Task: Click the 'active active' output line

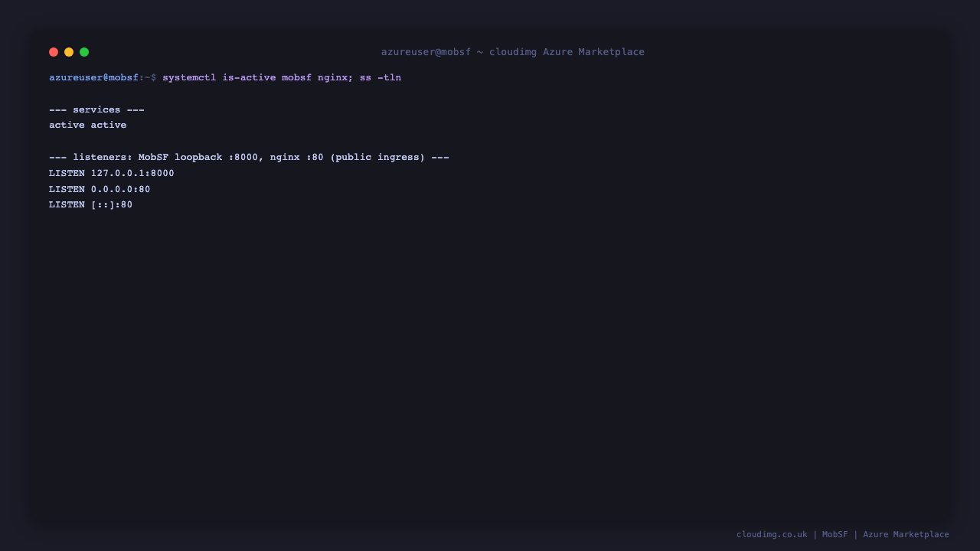Action: tap(88, 126)
